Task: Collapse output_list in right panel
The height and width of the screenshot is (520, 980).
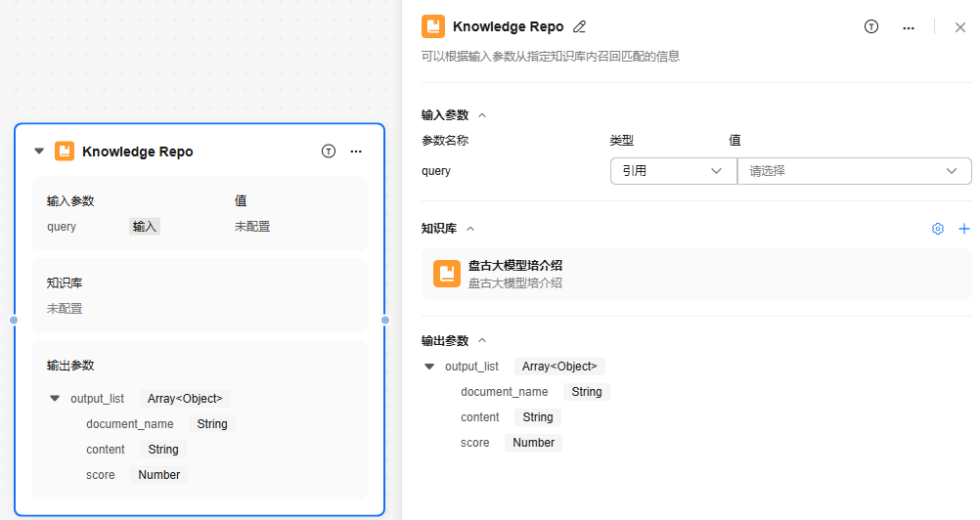Action: [429, 367]
